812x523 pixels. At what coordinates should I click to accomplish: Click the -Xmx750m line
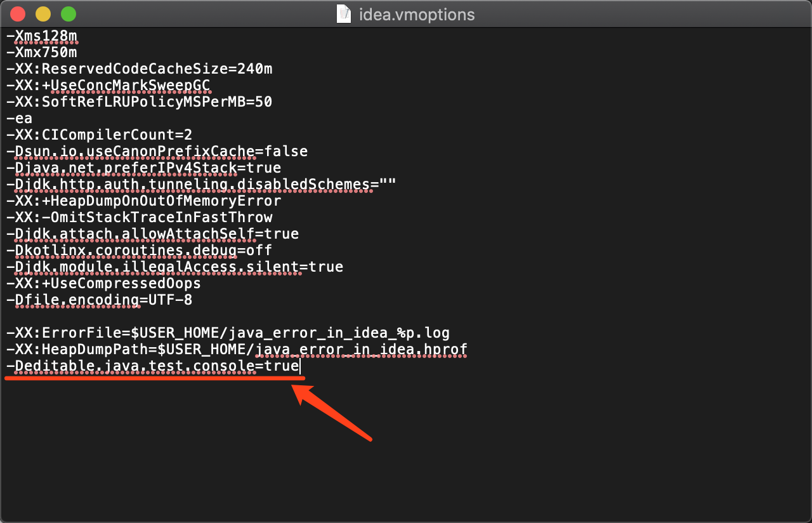click(x=42, y=52)
